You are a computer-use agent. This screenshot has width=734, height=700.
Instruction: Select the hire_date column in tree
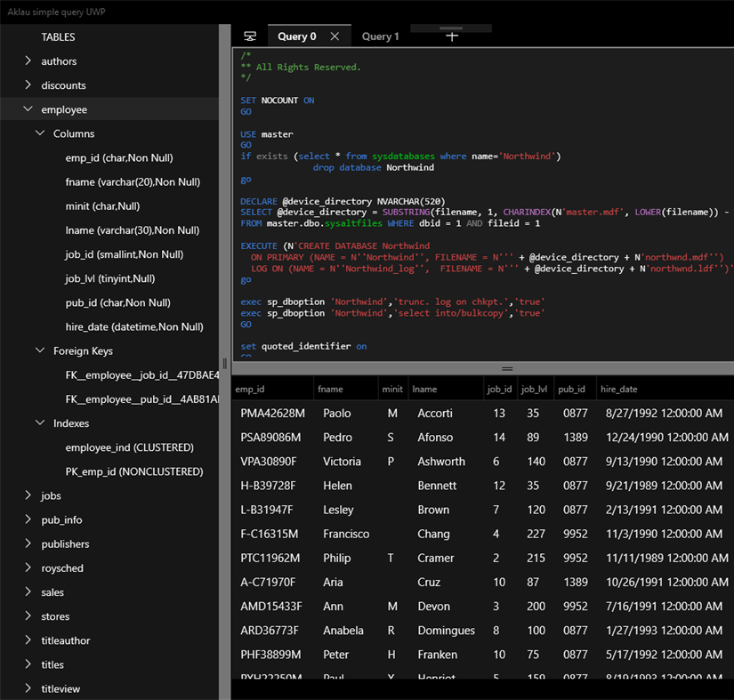[133, 326]
